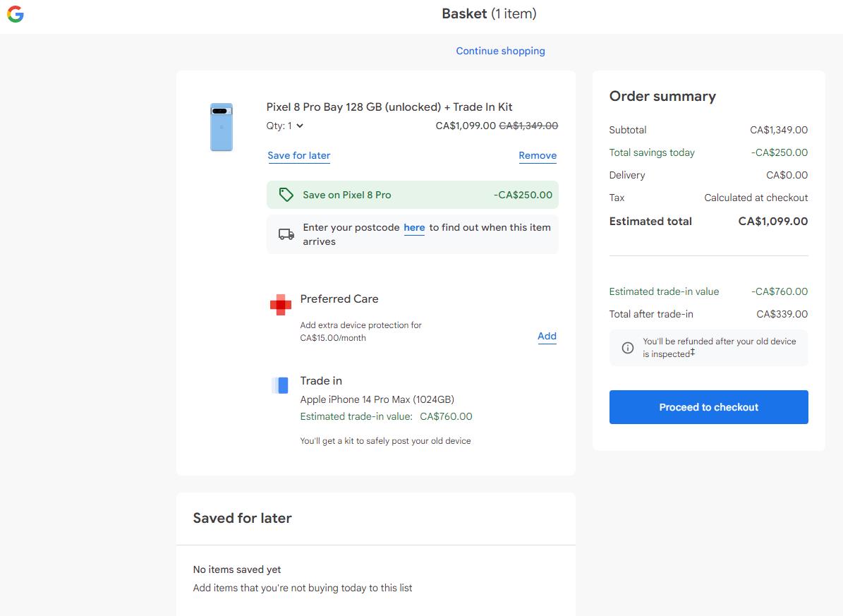Expand the Qty: 1 dropdown

(285, 126)
